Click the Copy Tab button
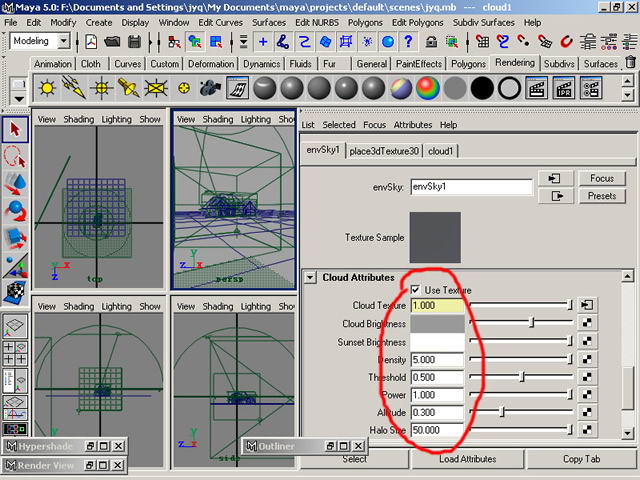This screenshot has width=640, height=480. (581, 459)
